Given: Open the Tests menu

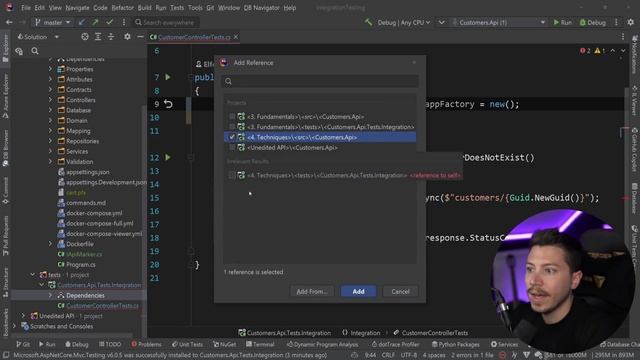Looking at the screenshot, I should pyautogui.click(x=177, y=8).
